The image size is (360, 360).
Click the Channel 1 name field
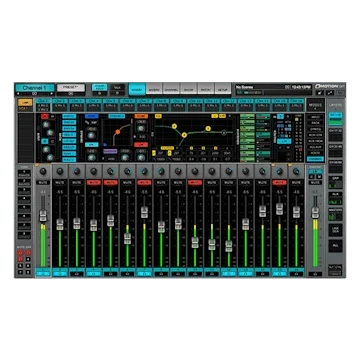[35, 88]
